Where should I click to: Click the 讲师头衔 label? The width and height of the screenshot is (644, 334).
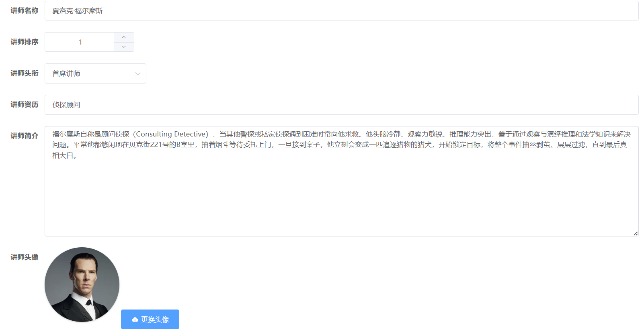(x=24, y=73)
